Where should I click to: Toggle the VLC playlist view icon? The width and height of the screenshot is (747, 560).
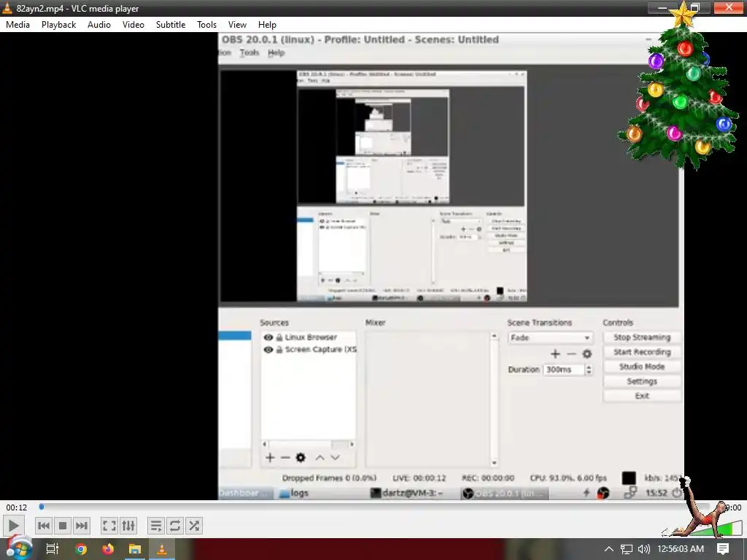(156, 526)
